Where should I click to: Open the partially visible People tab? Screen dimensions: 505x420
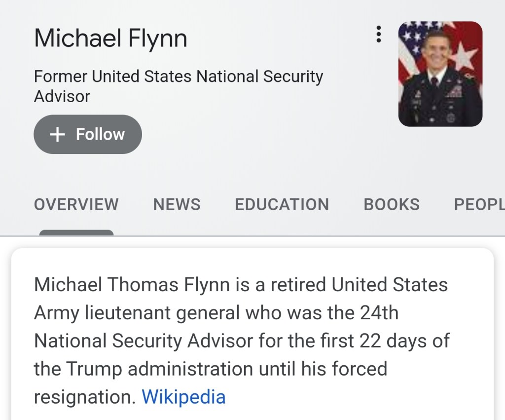[x=479, y=204]
